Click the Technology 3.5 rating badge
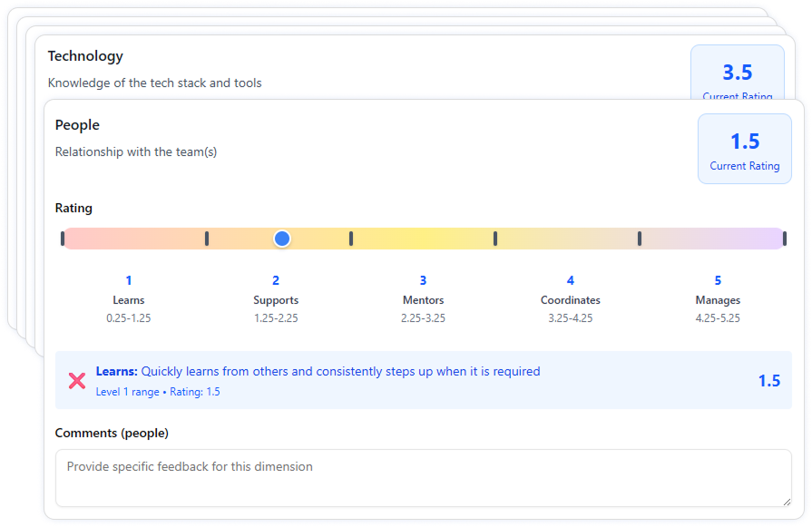This screenshot has height=527, width=812. pos(737,73)
